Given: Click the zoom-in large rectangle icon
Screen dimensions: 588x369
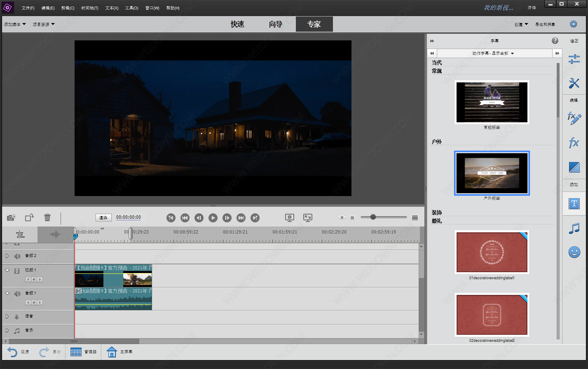Looking at the screenshot, I should pos(415,217).
